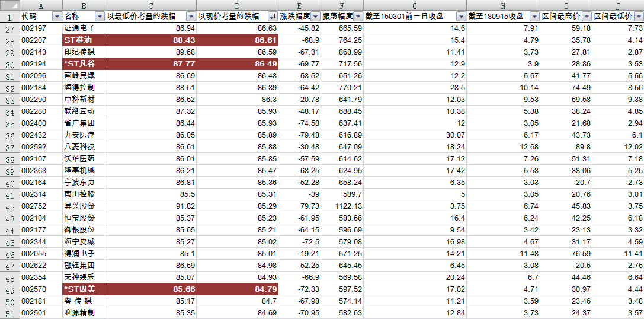644x319 pixels.
Task: Click cell with code 002501
Action: (x=41, y=313)
